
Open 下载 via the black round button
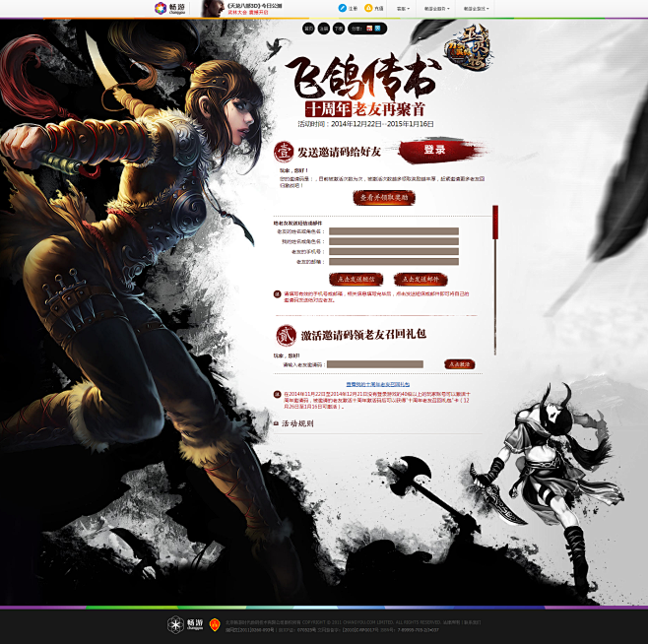click(339, 29)
